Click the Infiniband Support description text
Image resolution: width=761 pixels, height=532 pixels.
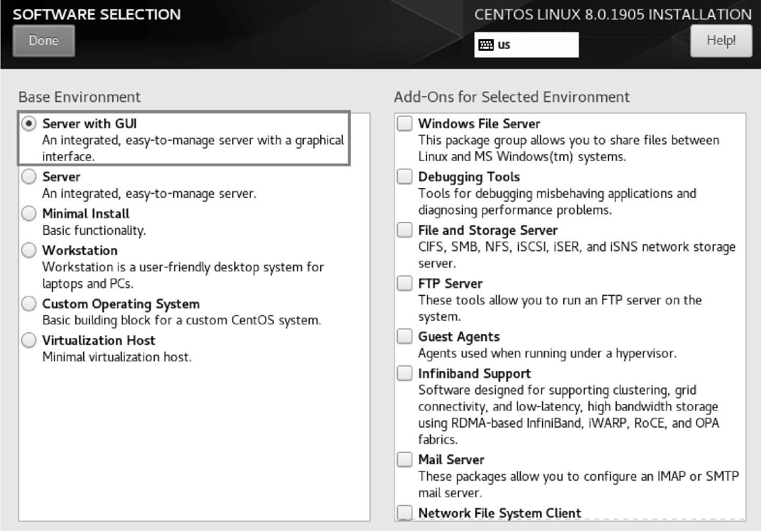click(569, 415)
